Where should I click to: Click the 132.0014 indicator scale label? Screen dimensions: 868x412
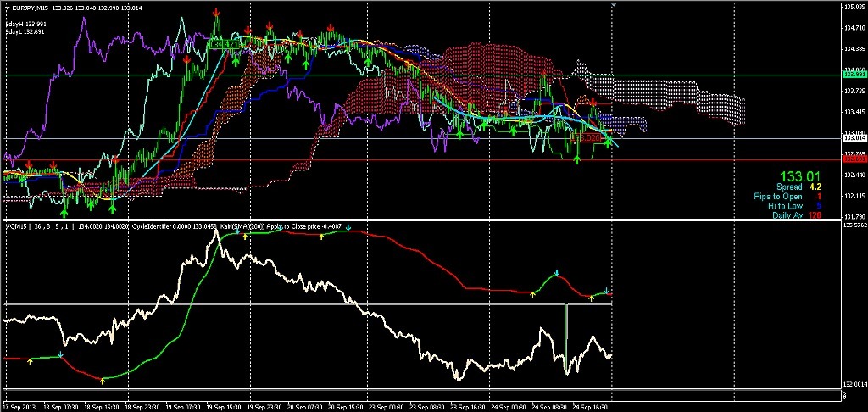coord(854,384)
